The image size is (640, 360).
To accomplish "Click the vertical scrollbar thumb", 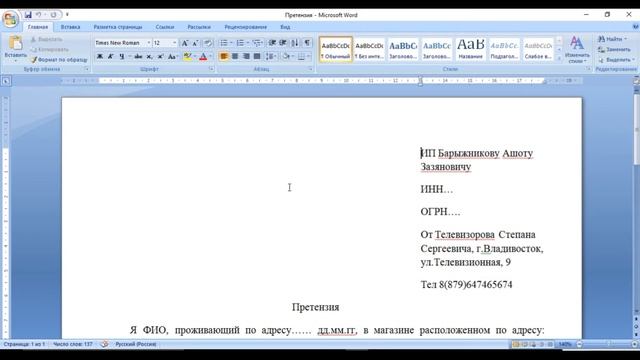I will click(636, 129).
